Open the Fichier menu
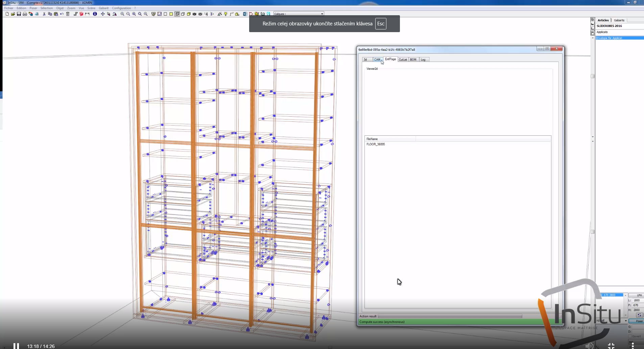The image size is (644, 349). point(9,8)
